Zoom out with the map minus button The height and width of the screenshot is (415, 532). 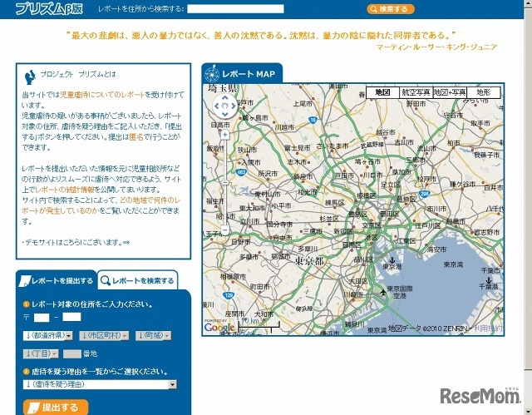pos(224,229)
